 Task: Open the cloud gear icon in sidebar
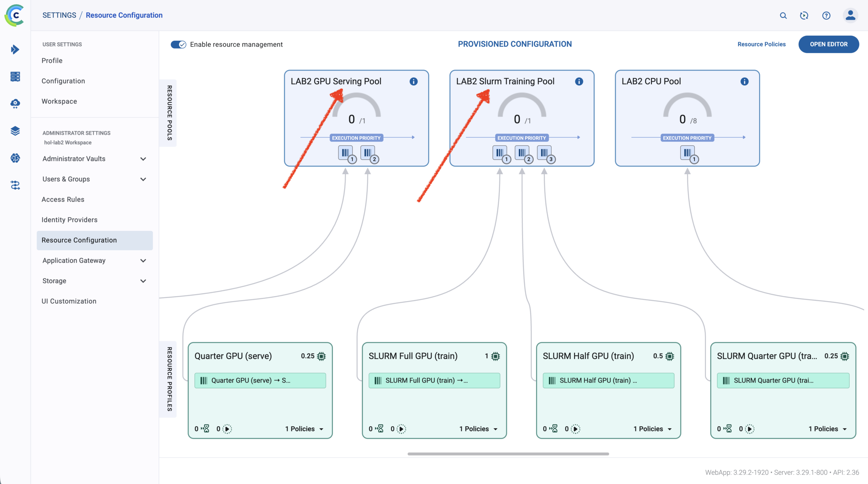tap(15, 104)
